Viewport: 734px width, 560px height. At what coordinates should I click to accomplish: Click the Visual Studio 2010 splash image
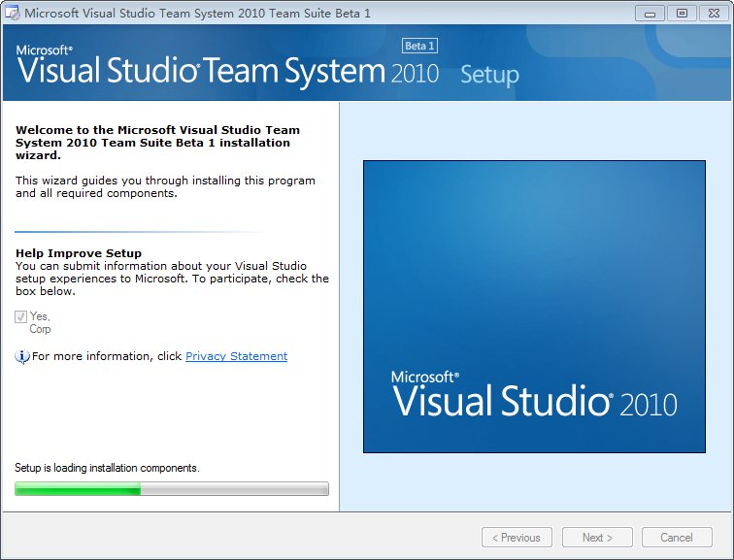534,307
